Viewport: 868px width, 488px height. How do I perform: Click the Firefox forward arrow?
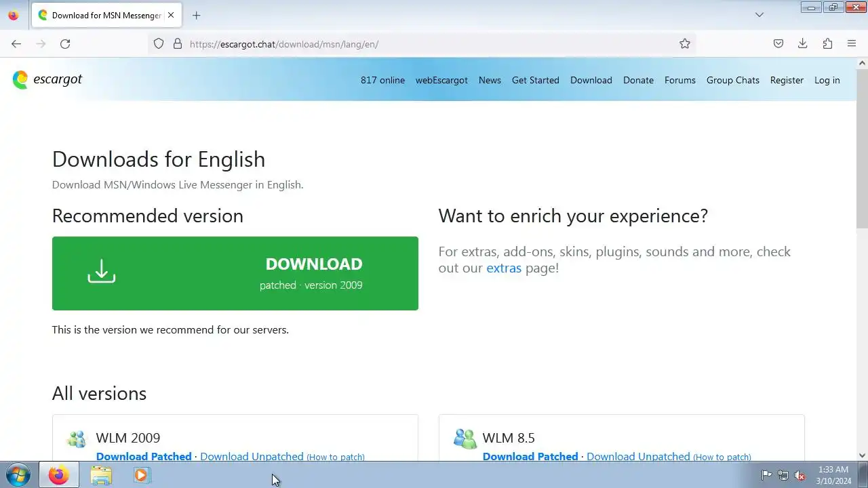(41, 44)
